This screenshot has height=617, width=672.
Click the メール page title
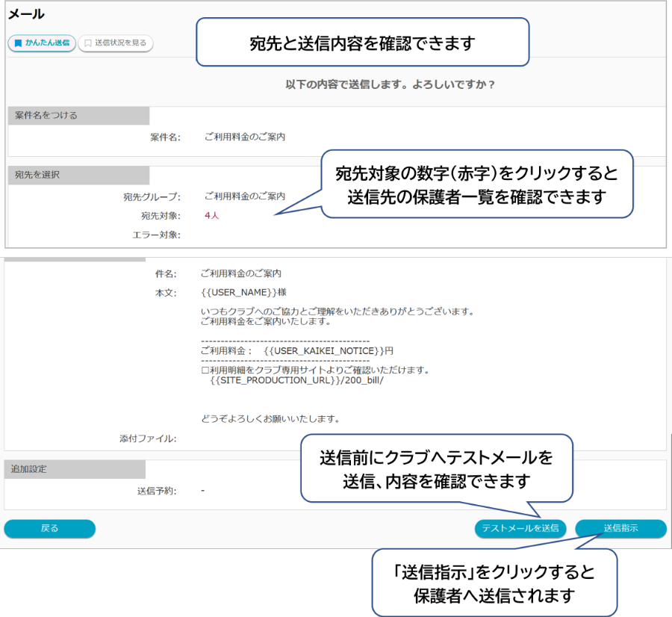coord(26,14)
